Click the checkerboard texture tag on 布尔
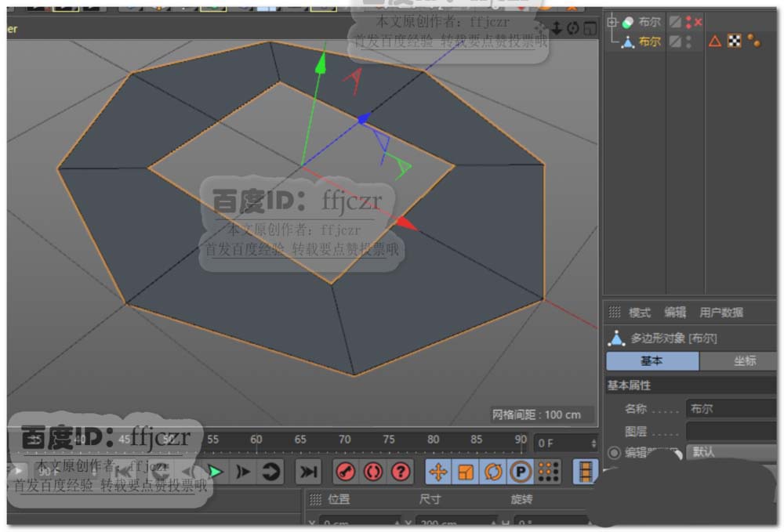784x532 pixels. pos(735,41)
